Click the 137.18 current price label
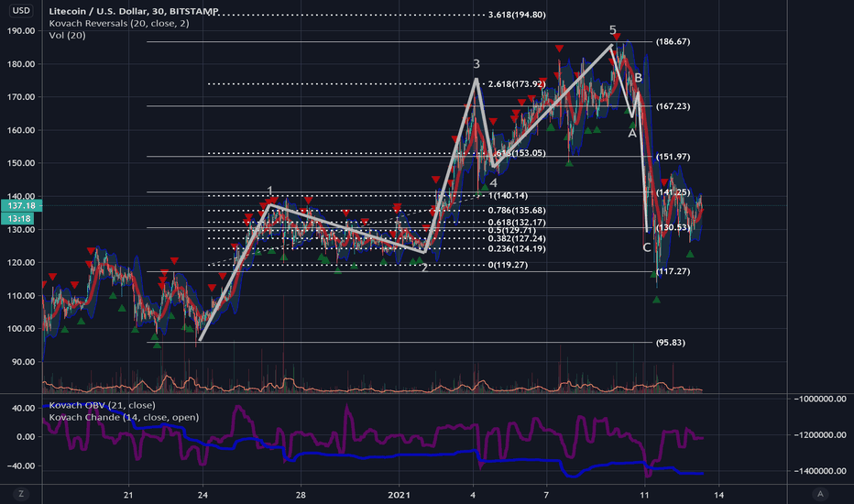This screenshot has width=854, height=504. 21,205
